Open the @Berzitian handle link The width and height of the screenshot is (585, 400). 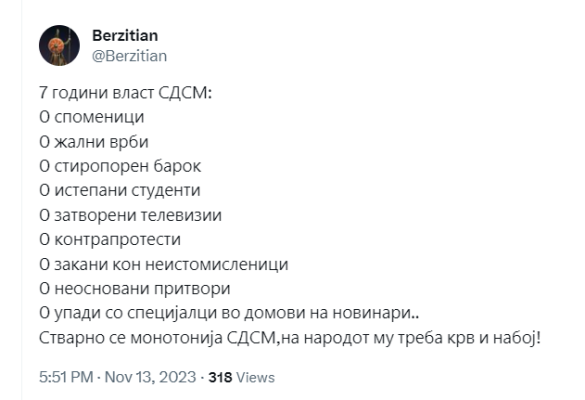pos(129,56)
